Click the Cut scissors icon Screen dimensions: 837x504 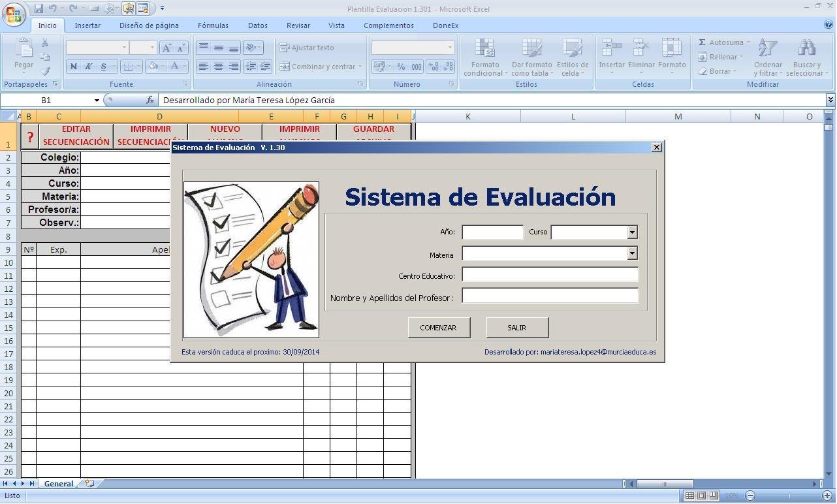pos(45,42)
